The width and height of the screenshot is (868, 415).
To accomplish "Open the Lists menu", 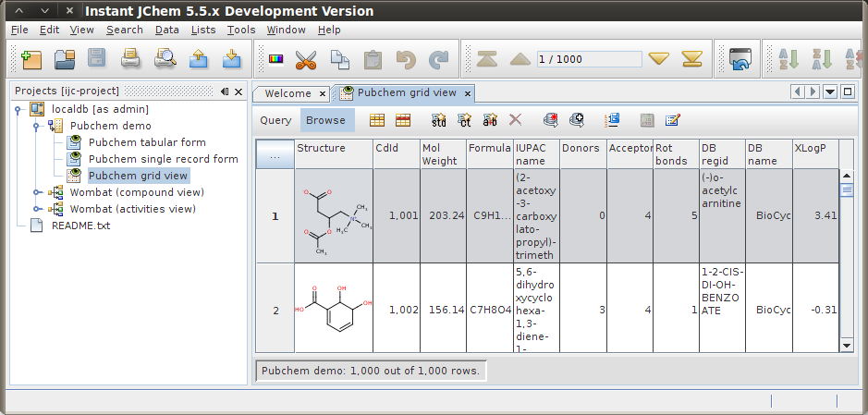I will (202, 30).
